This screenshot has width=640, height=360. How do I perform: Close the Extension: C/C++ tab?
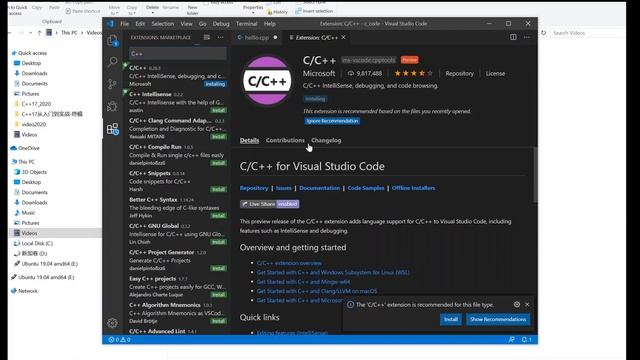point(343,37)
